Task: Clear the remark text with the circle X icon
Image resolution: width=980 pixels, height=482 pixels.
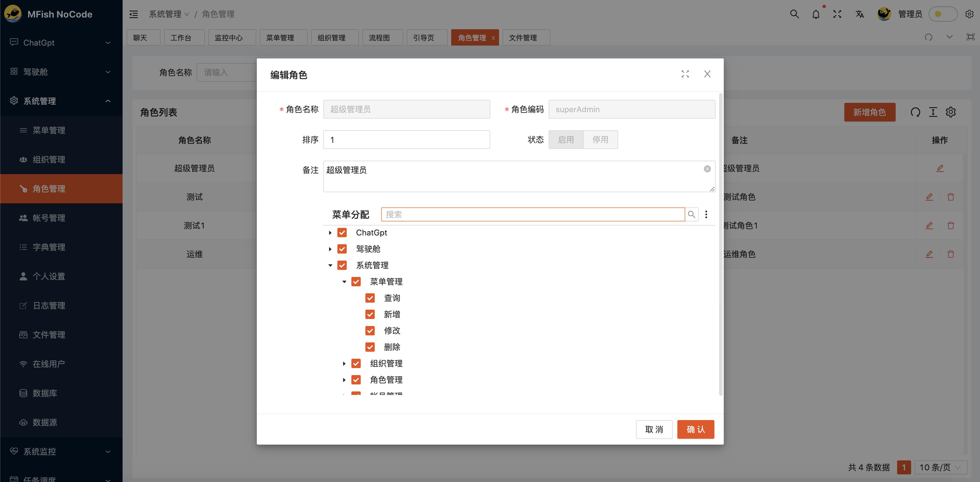Action: 707,169
